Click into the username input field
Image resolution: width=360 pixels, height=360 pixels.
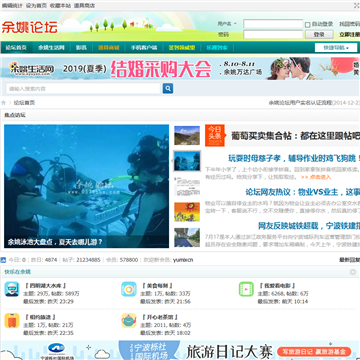(x=273, y=24)
